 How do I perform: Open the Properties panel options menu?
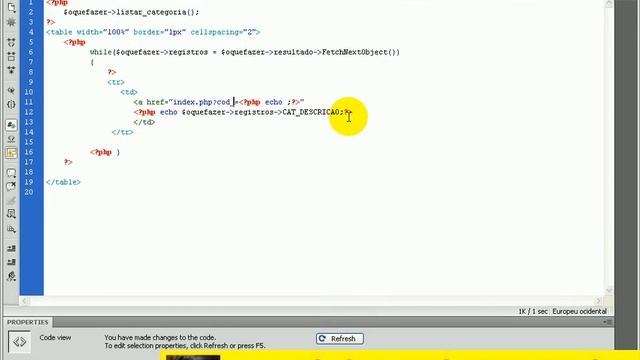(x=607, y=322)
